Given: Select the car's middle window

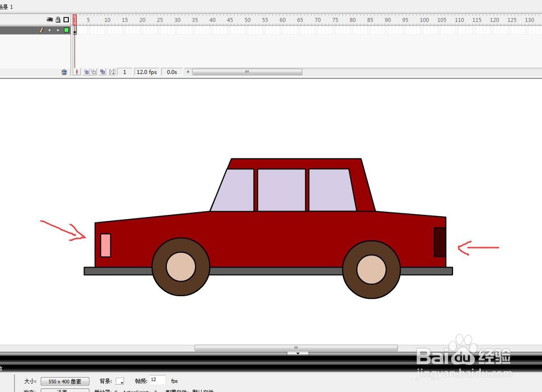Looking at the screenshot, I should [282, 190].
